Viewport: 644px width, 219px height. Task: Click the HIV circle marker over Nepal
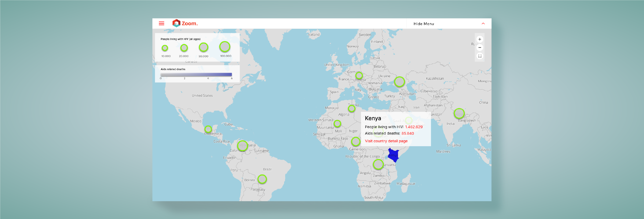459,114
